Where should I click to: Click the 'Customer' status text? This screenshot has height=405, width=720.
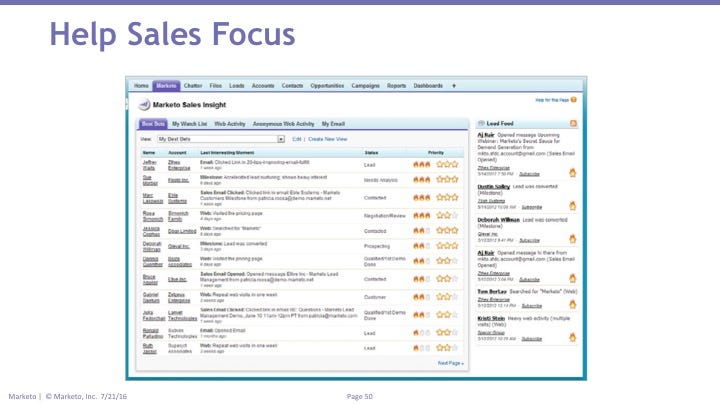[x=375, y=297]
